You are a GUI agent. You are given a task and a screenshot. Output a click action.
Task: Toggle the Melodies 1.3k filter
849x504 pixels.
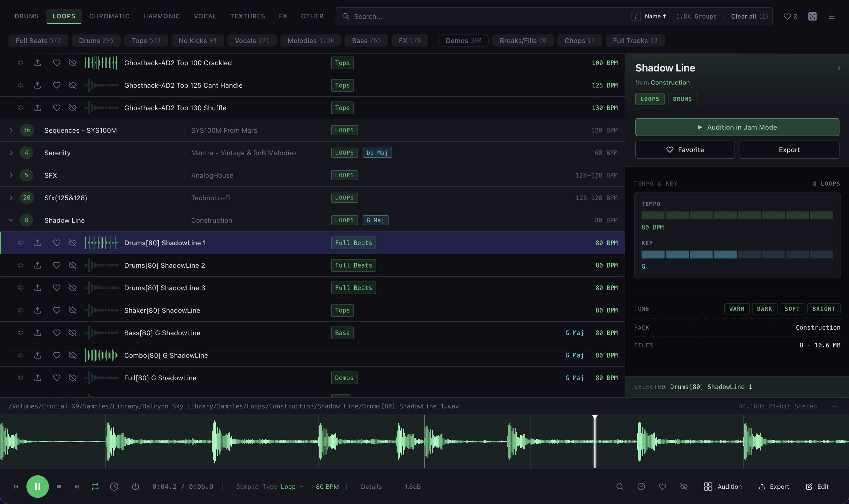(x=310, y=40)
